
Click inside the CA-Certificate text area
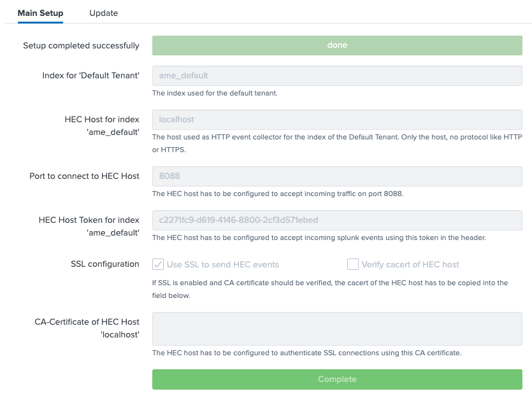coord(337,328)
